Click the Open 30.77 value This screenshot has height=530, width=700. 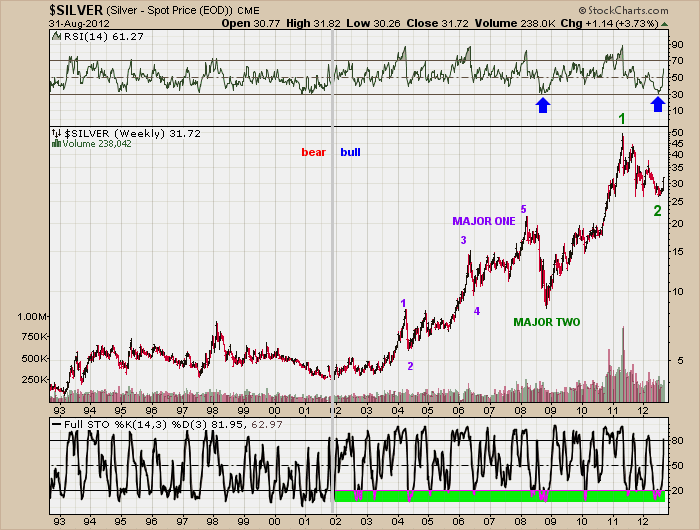tap(252, 23)
